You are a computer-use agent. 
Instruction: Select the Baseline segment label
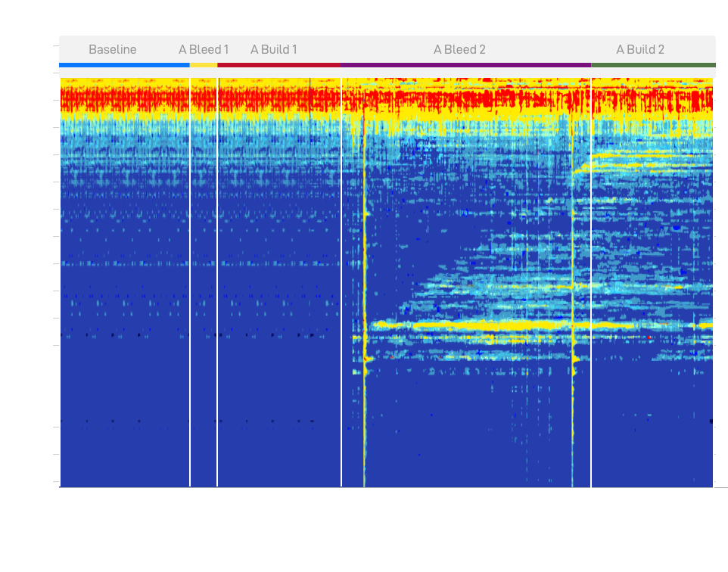[112, 50]
